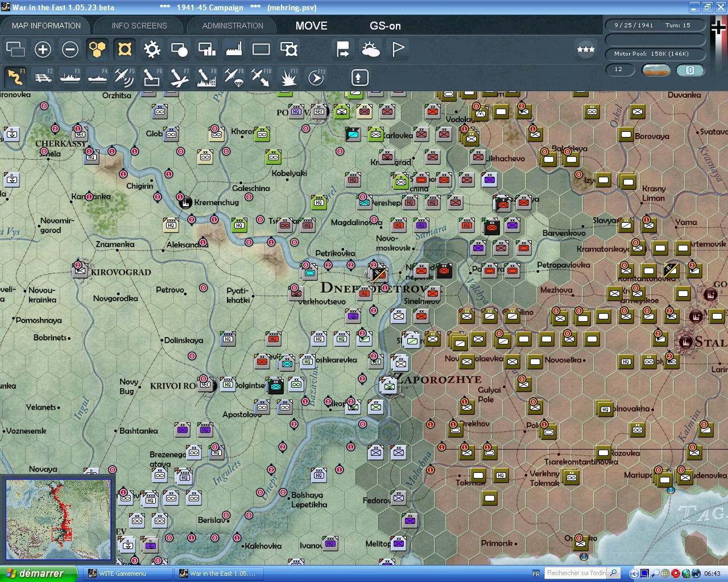The width and height of the screenshot is (728, 582).
Task: Click the GS-on label
Action: pyautogui.click(x=385, y=26)
